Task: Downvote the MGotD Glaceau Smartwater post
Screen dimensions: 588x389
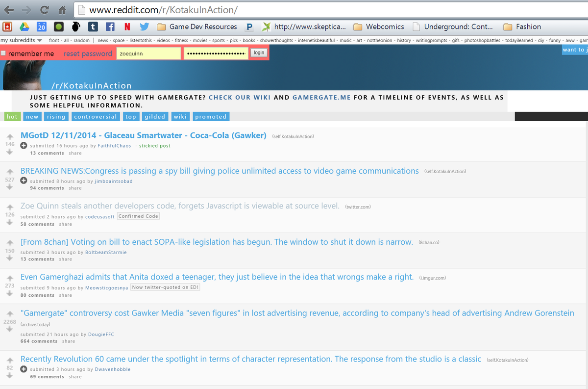Action: tap(9, 152)
